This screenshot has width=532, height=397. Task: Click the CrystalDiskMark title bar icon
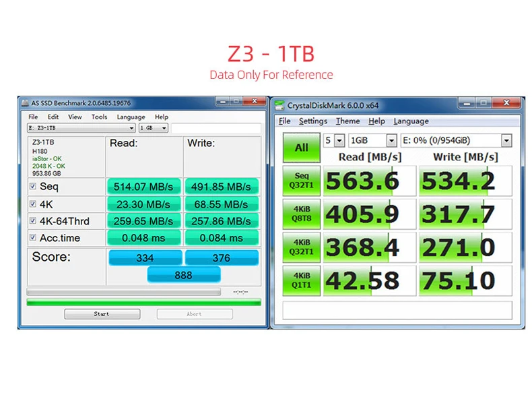click(x=279, y=105)
